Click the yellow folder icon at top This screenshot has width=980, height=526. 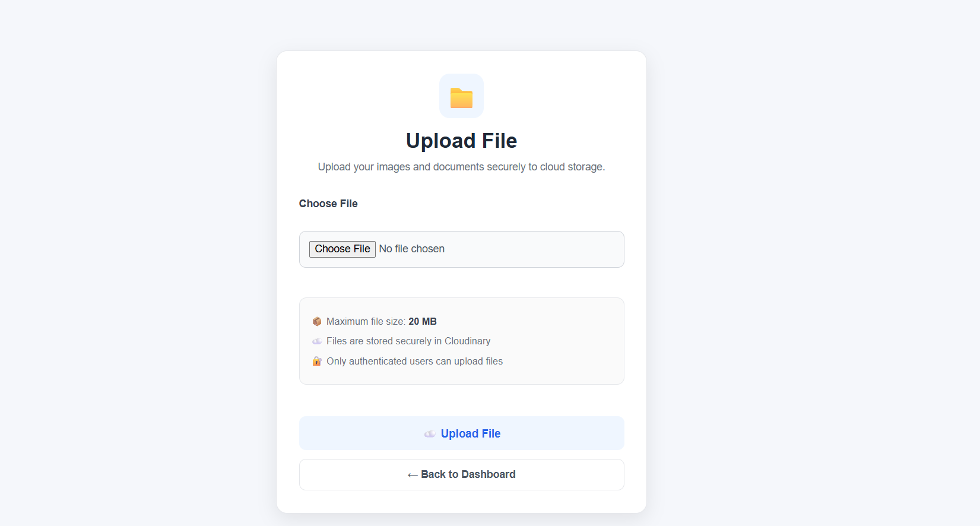point(461,98)
